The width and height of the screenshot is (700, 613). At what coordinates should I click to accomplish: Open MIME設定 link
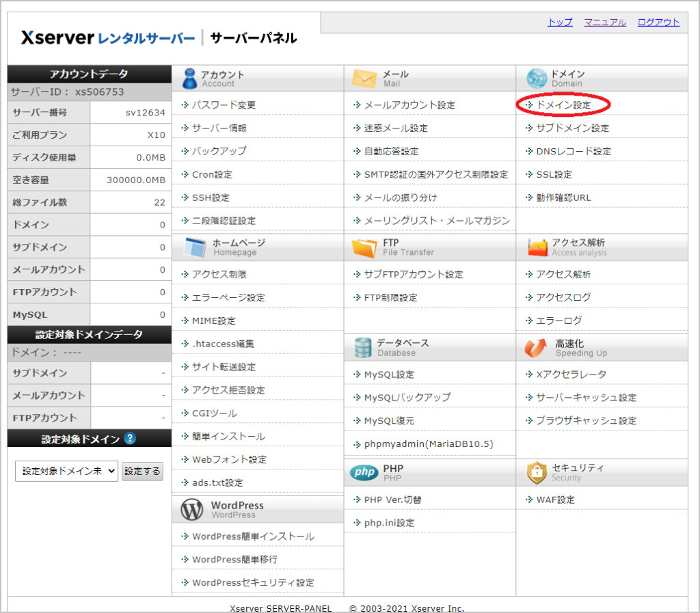click(x=214, y=321)
